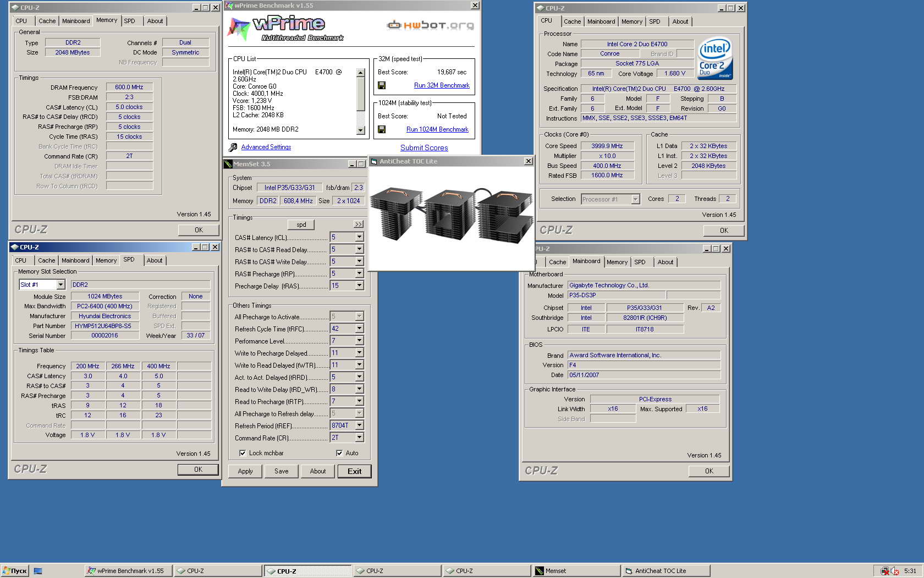Click the Intel Core 2 Duo logo
The width and height of the screenshot is (924, 578).
pos(715,58)
